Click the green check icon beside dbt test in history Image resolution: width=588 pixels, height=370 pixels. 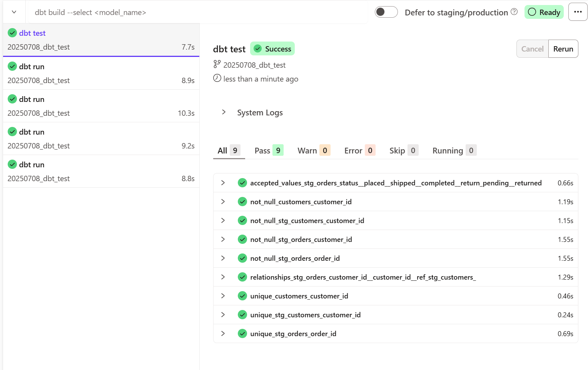[x=12, y=33]
